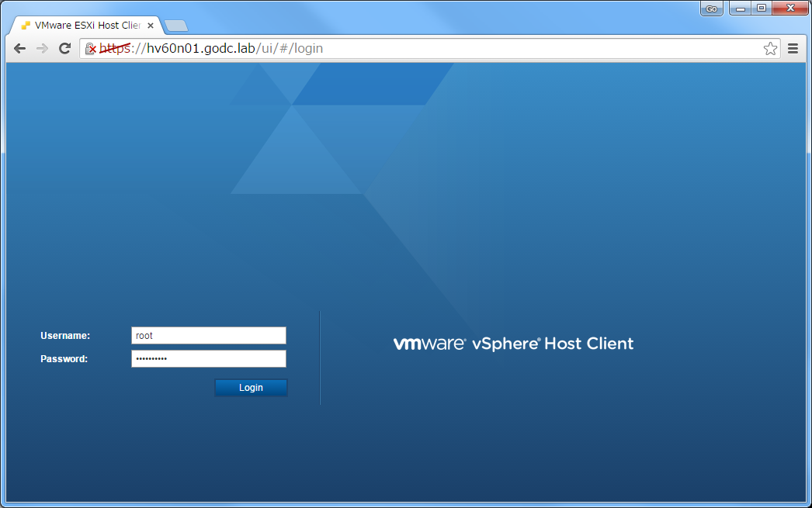Viewport: 812px width, 508px height.
Task: Click the Username: label
Action: [x=65, y=336]
